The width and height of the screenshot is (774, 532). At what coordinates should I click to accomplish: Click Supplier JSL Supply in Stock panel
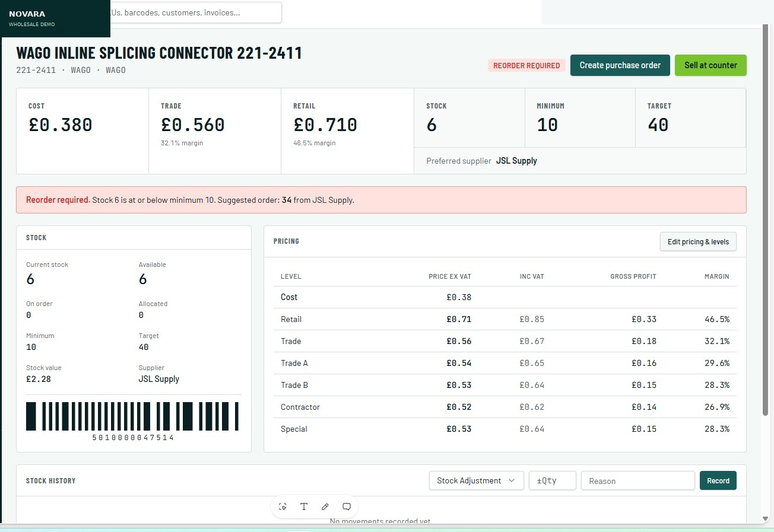coord(159,379)
